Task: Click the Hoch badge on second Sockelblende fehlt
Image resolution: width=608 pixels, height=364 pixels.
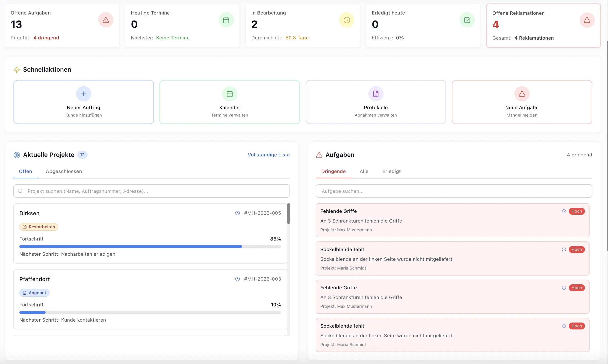Action: (577, 326)
